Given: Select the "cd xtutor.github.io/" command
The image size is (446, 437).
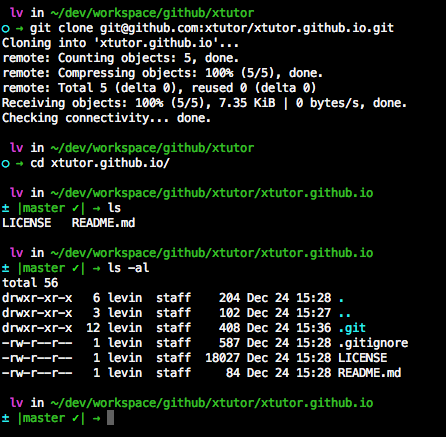Looking at the screenshot, I should tap(100, 163).
